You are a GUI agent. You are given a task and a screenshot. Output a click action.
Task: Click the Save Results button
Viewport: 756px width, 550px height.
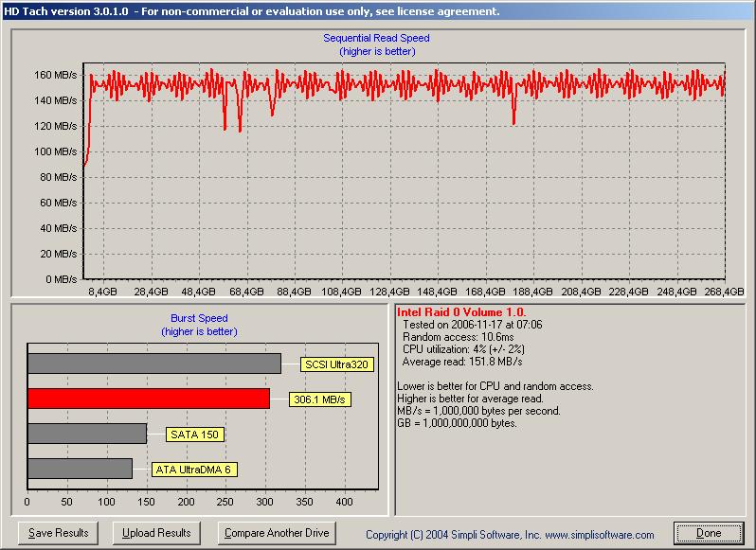(58, 533)
